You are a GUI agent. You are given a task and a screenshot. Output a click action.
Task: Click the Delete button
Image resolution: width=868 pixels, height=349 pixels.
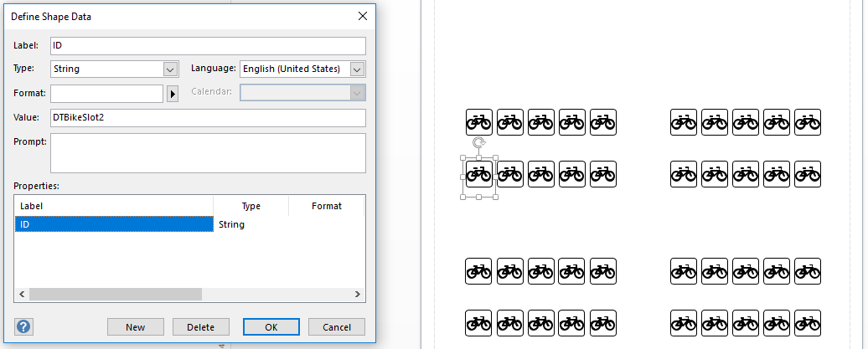(200, 327)
